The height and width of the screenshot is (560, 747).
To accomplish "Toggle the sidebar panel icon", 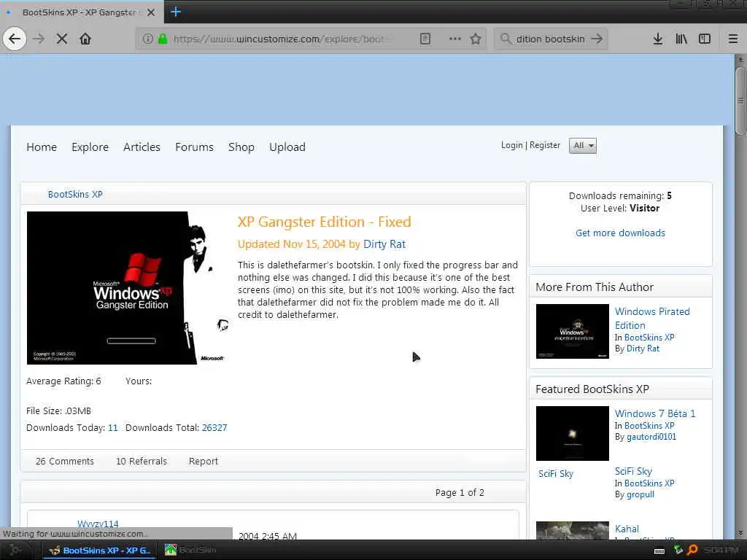I will 705,39.
